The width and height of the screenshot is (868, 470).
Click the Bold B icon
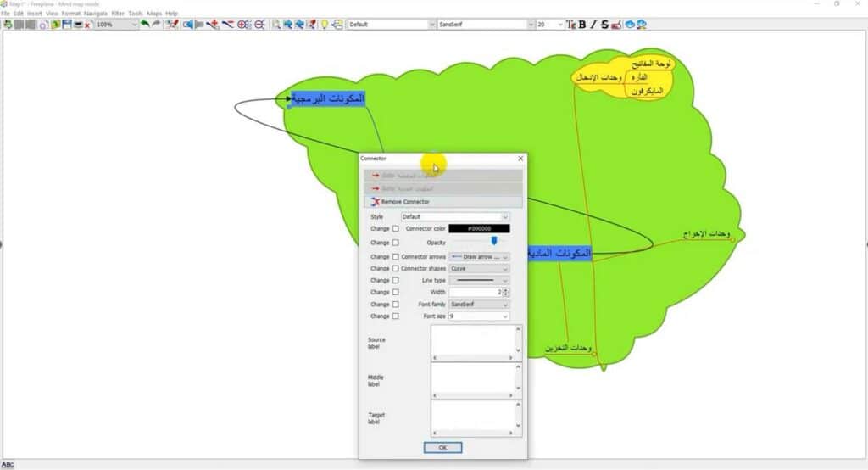(x=582, y=25)
